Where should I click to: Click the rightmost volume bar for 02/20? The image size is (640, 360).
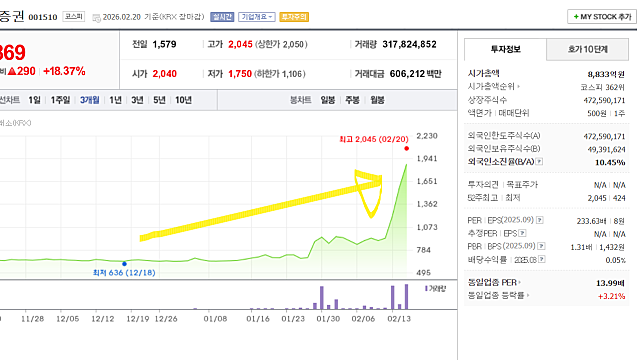click(x=407, y=297)
